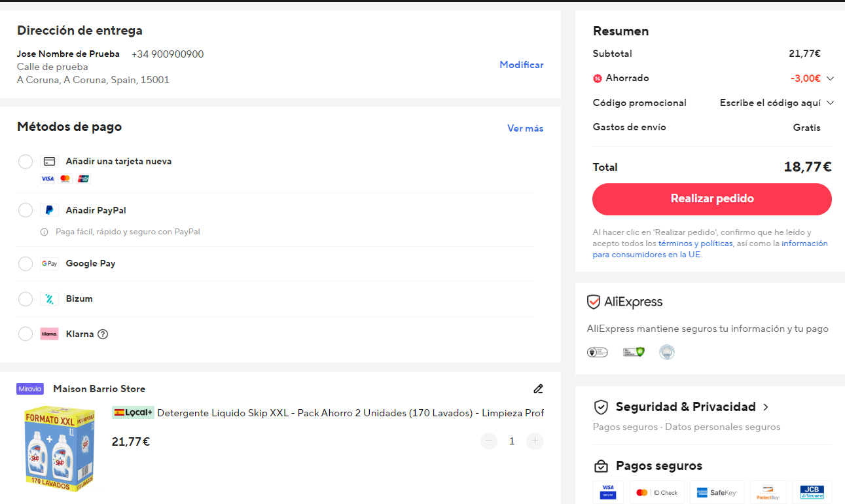Click the UnionPay logo under new card
845x504 pixels.
(83, 179)
